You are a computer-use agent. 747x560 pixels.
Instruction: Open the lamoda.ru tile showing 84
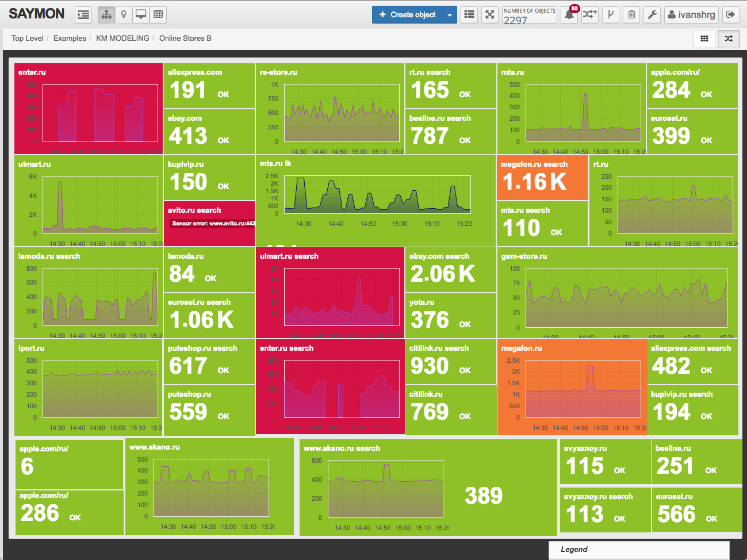click(x=209, y=270)
